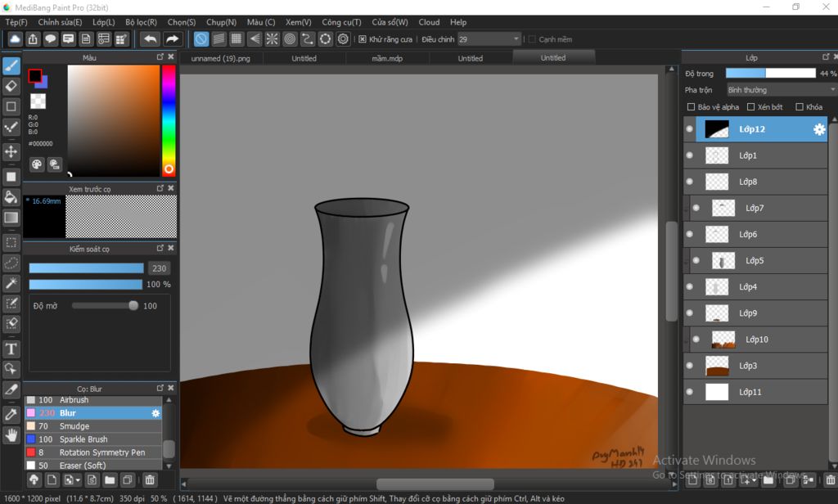Select the Hand pan tool
The height and width of the screenshot is (504, 838).
point(11,435)
